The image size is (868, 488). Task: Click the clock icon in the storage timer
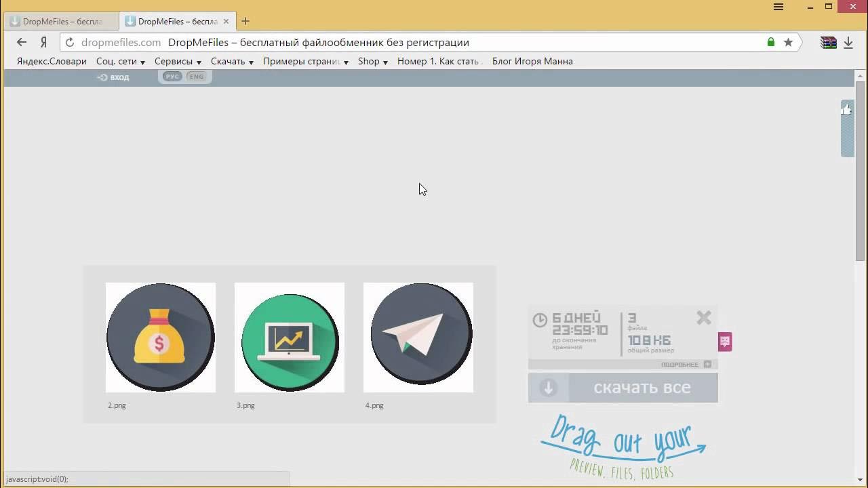tap(540, 320)
